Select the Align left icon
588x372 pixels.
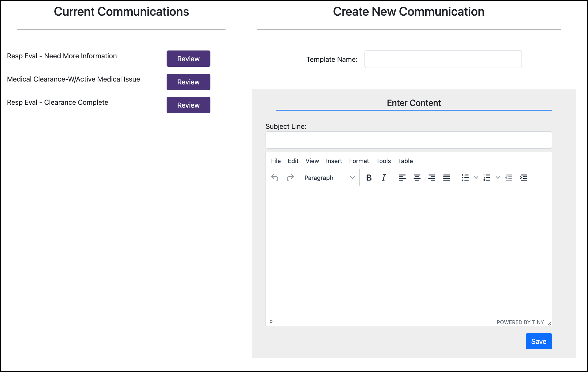pos(402,177)
